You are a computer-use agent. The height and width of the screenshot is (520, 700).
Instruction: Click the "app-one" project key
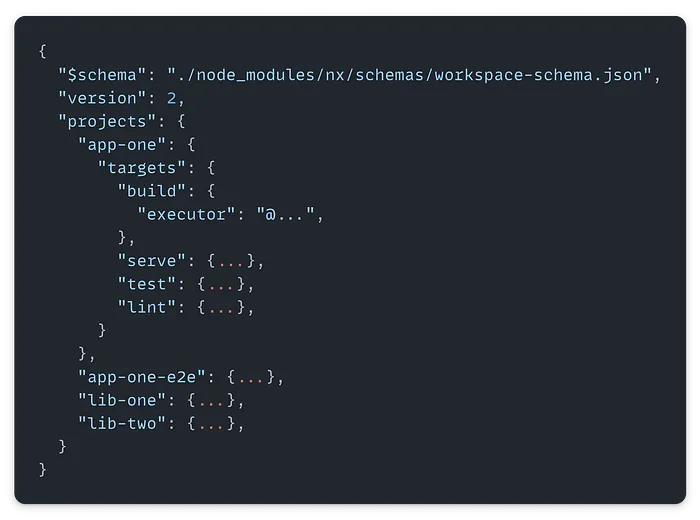click(x=124, y=144)
